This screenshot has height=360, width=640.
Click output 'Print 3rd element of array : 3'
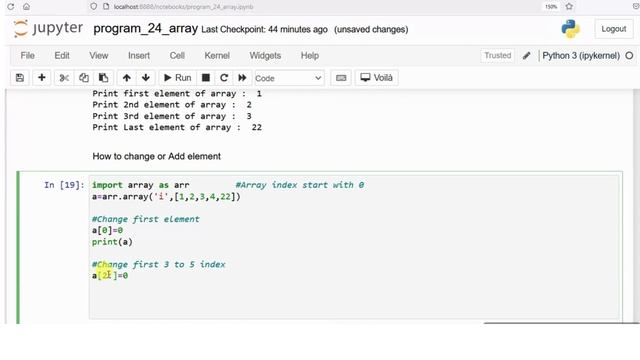[x=172, y=116]
